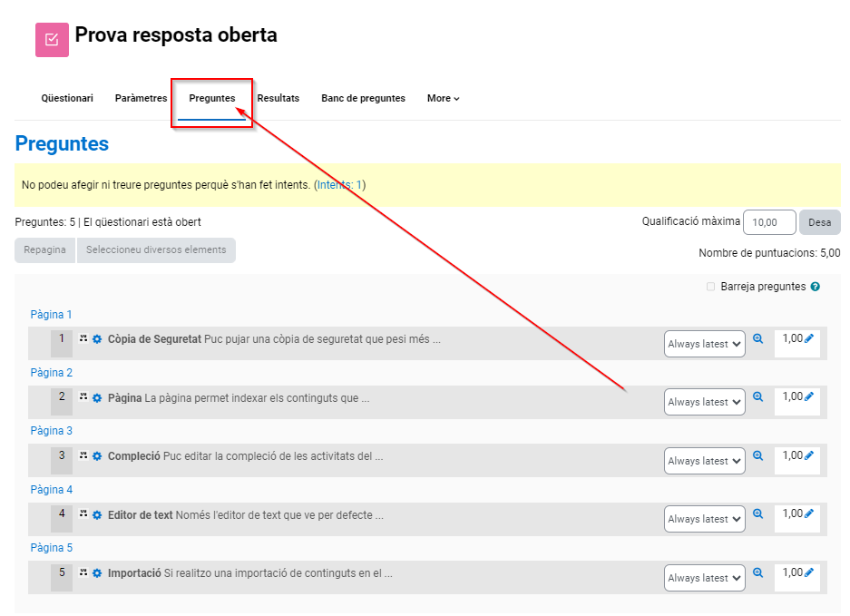Image resolution: width=850 pixels, height=616 pixels.
Task: Click the gear icon for Importació question
Action: point(97,574)
